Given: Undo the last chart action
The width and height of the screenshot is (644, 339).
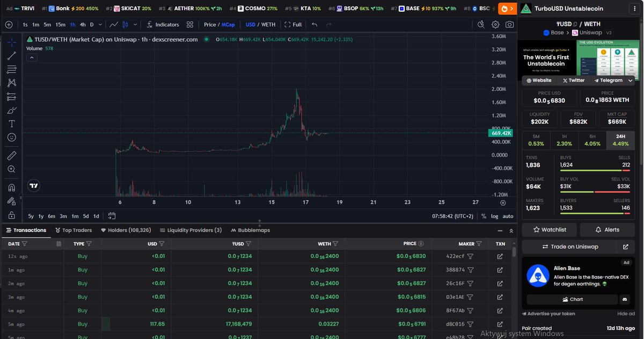Looking at the screenshot, I should pyautogui.click(x=314, y=25).
